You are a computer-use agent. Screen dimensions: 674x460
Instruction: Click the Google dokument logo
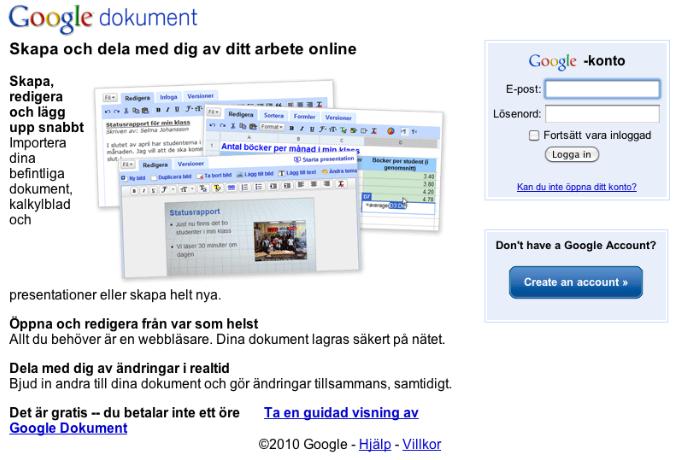103,18
